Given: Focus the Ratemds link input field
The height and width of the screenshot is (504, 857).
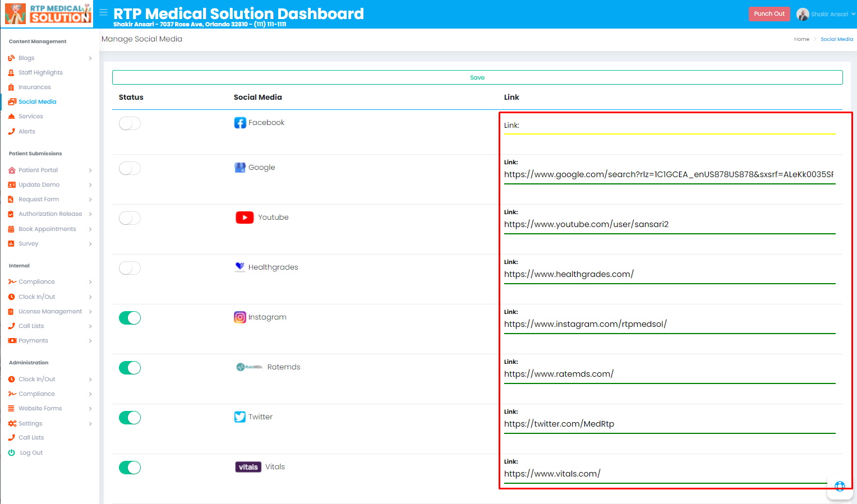Looking at the screenshot, I should (x=670, y=374).
